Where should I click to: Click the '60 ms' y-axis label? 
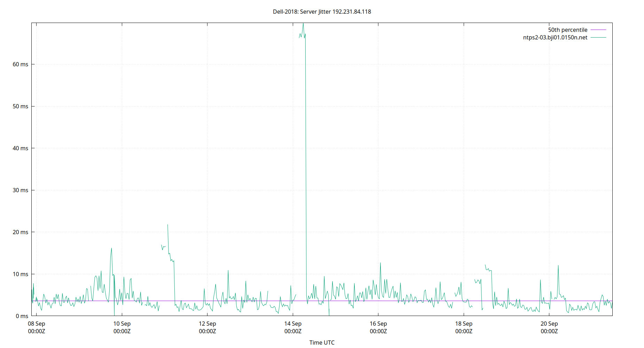(x=21, y=64)
